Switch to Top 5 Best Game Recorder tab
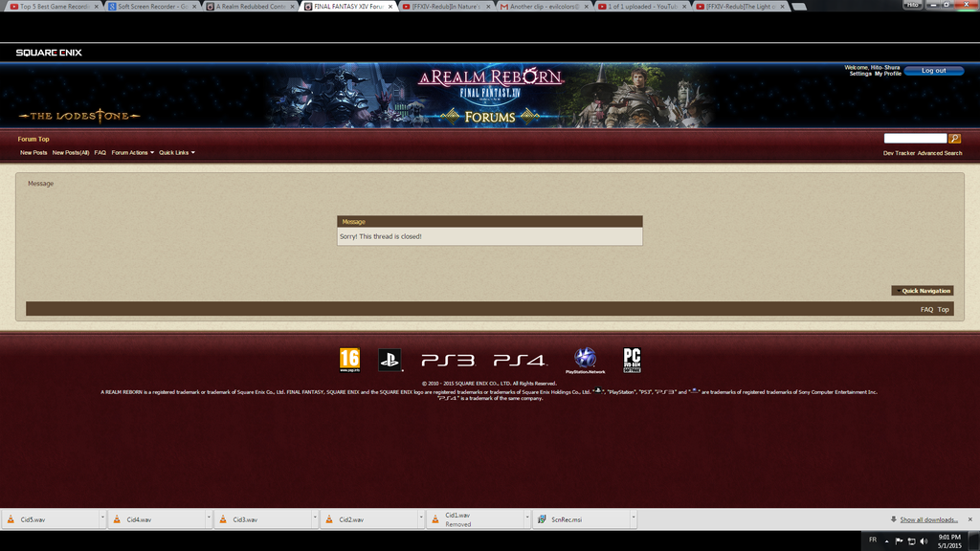 [x=53, y=7]
